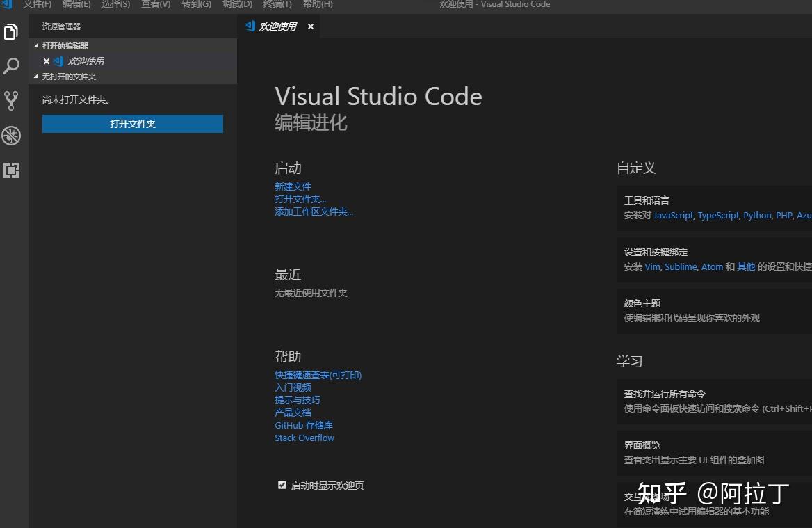Open the Extensions view
The width and height of the screenshot is (812, 528).
(x=11, y=170)
